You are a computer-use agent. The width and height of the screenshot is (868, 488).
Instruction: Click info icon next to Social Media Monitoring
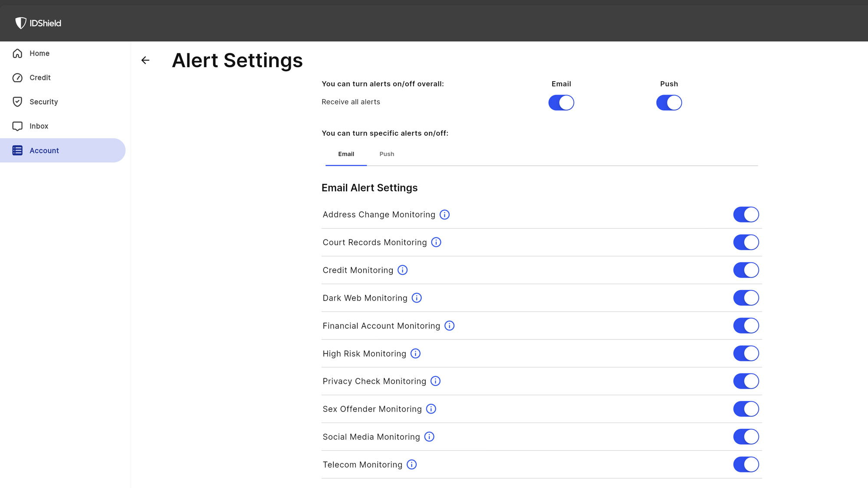tap(429, 437)
